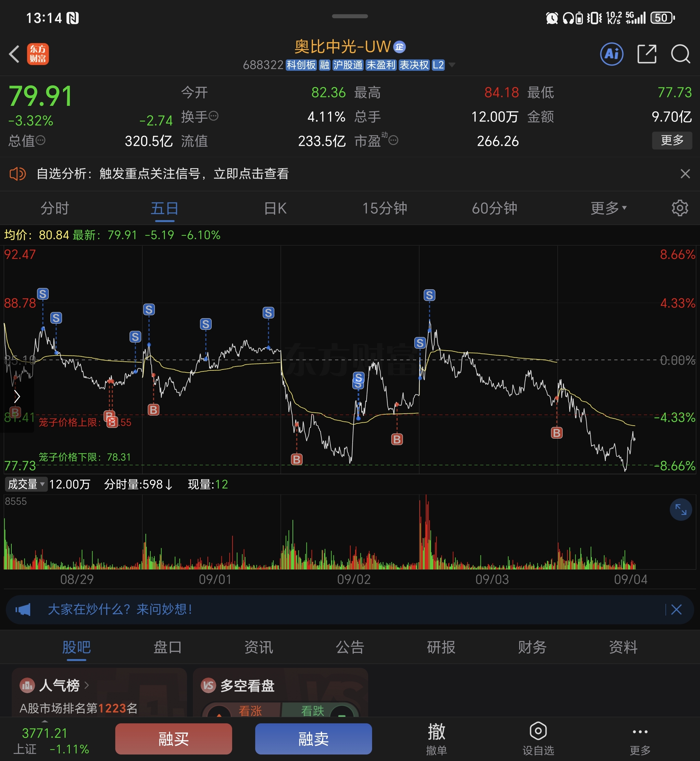Open bottom 更多 three-dots menu

[x=640, y=739]
